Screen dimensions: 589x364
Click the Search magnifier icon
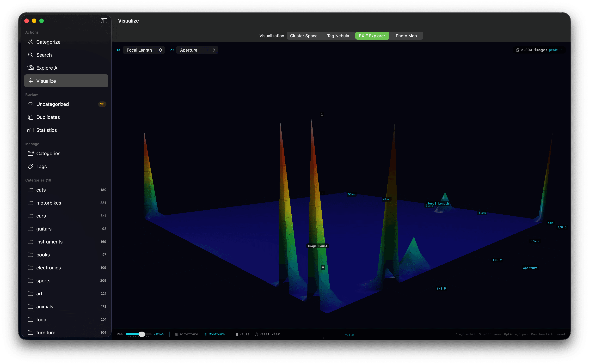point(30,55)
